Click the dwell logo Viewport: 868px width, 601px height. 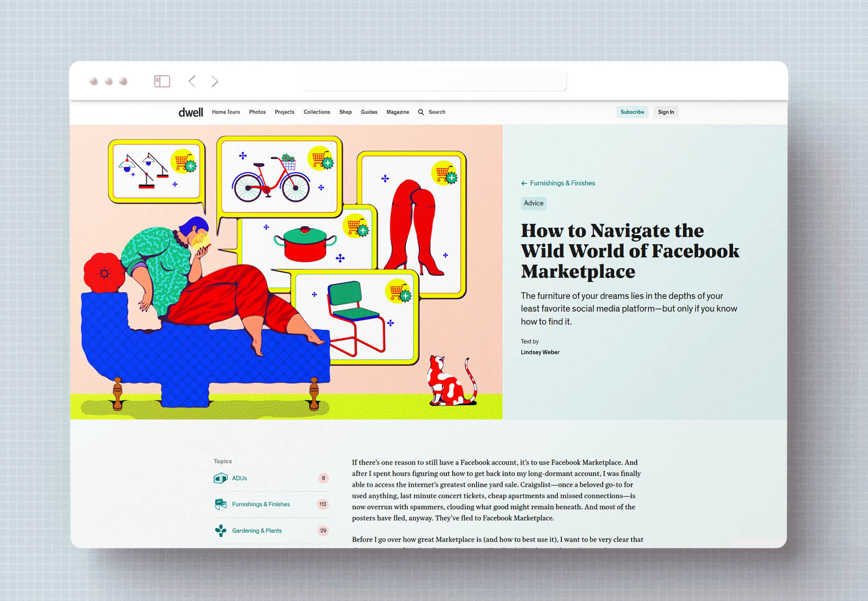pos(191,112)
